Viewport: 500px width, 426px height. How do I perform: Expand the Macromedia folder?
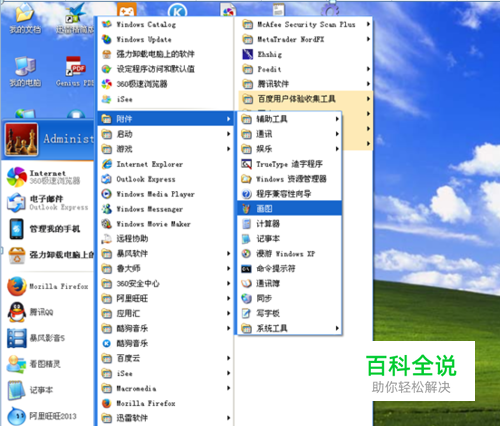coord(166,388)
